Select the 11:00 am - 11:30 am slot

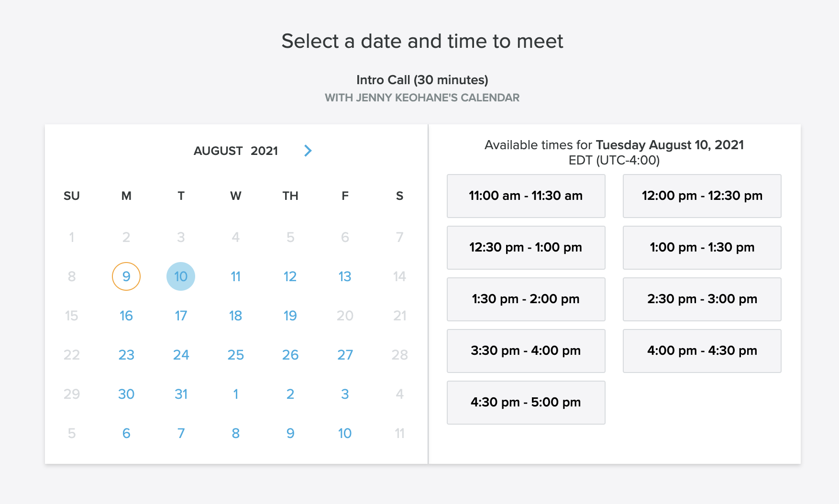tap(525, 196)
